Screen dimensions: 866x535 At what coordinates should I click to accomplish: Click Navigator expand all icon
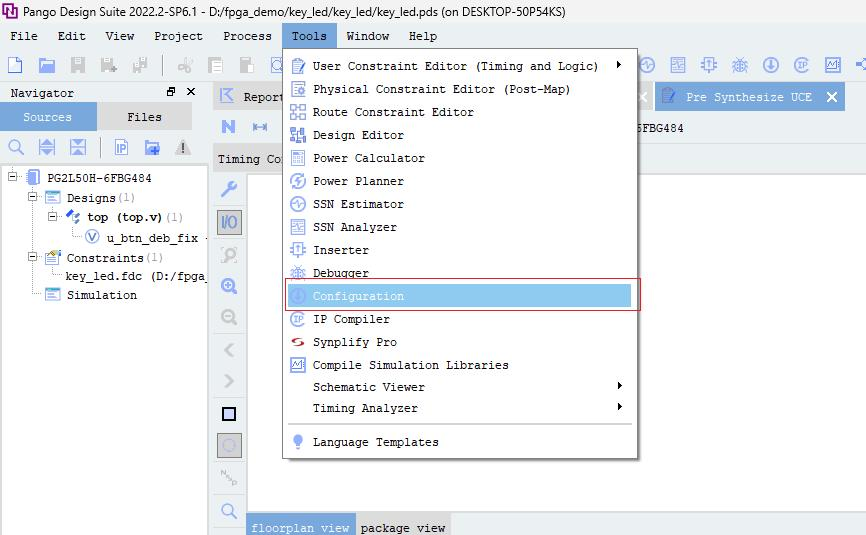(47, 147)
